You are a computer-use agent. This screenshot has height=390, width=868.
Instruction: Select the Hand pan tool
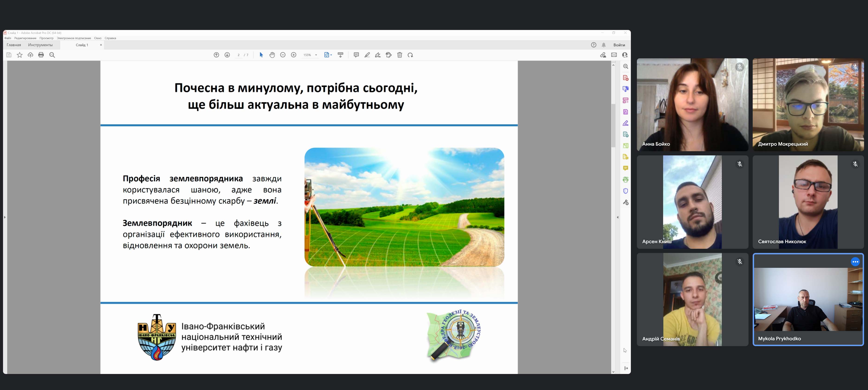pyautogui.click(x=272, y=55)
